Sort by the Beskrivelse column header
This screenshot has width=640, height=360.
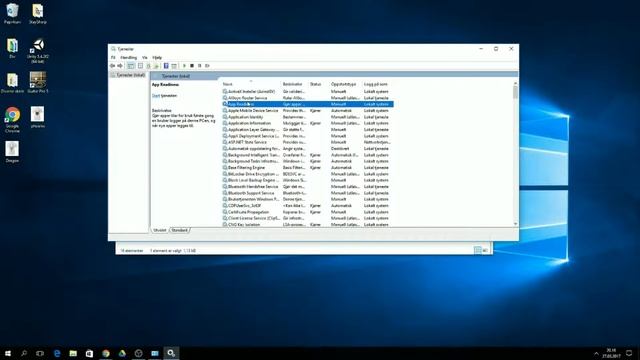point(294,84)
